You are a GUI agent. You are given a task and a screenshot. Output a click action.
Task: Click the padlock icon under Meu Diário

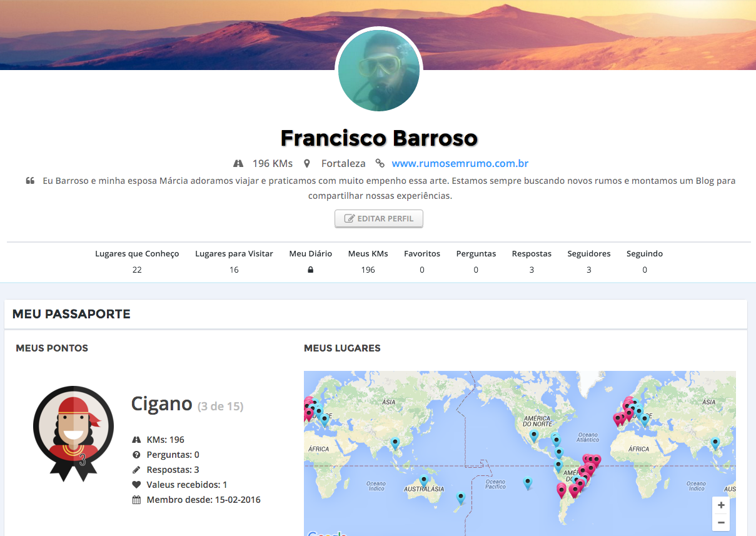[x=310, y=270]
